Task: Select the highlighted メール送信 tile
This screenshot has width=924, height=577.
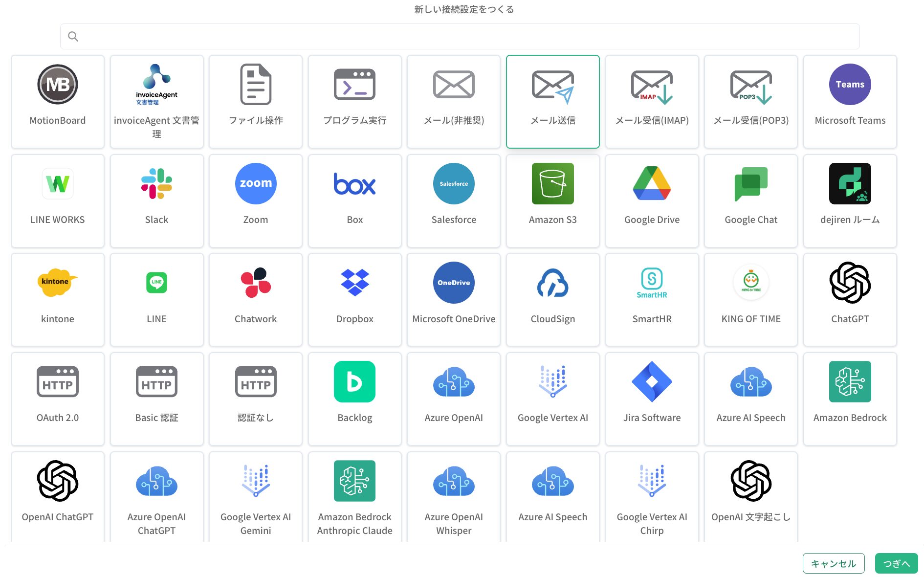Action: (552, 102)
